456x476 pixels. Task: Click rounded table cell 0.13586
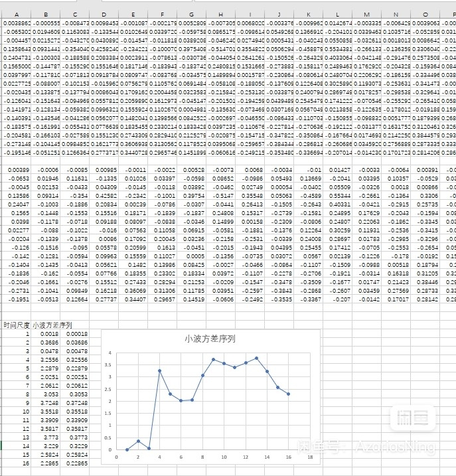(x=17, y=196)
